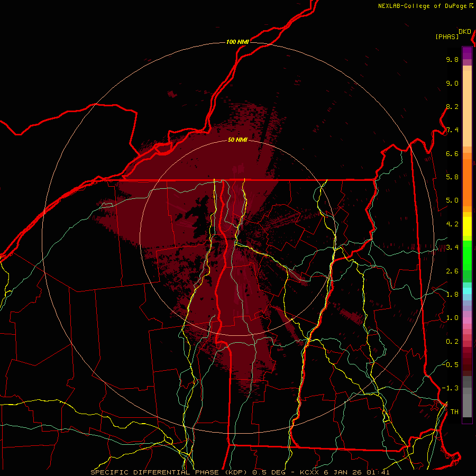
Task: Click the 5.8 legend value
Action: (x=452, y=177)
